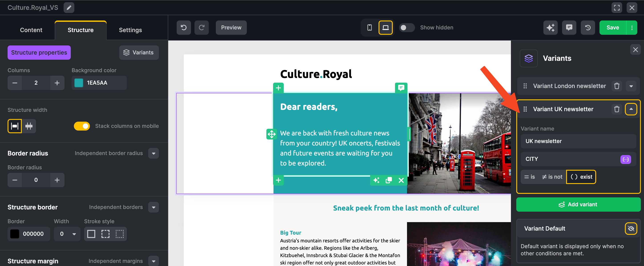Add block below the selected text block
Image resolution: width=644 pixels, height=266 pixels.
click(278, 180)
